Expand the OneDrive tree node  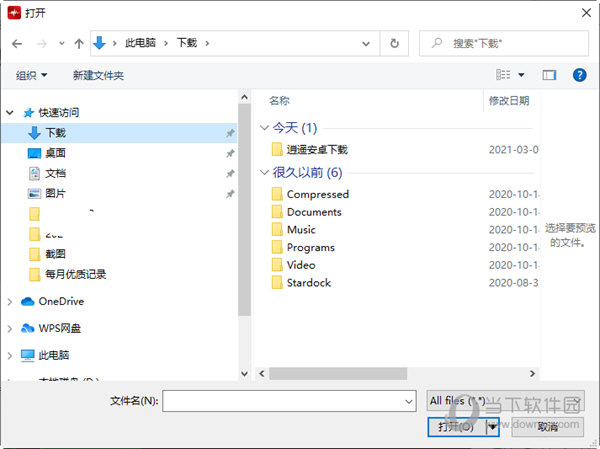coord(10,301)
